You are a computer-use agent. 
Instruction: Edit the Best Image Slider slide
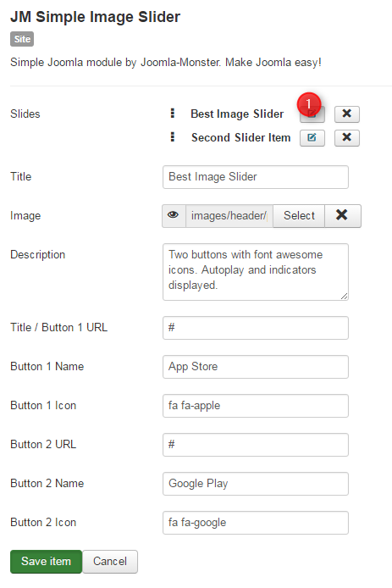312,114
